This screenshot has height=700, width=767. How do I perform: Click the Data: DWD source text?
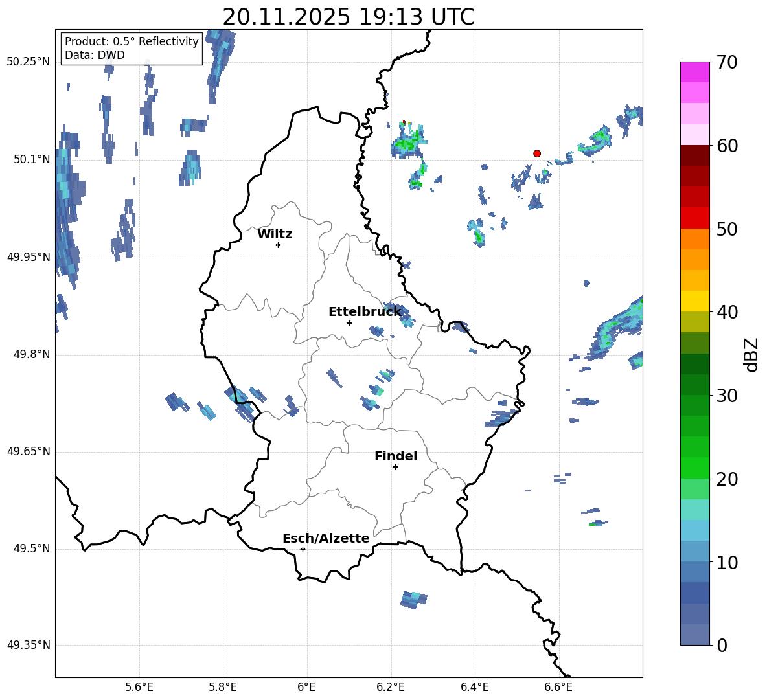pos(95,55)
